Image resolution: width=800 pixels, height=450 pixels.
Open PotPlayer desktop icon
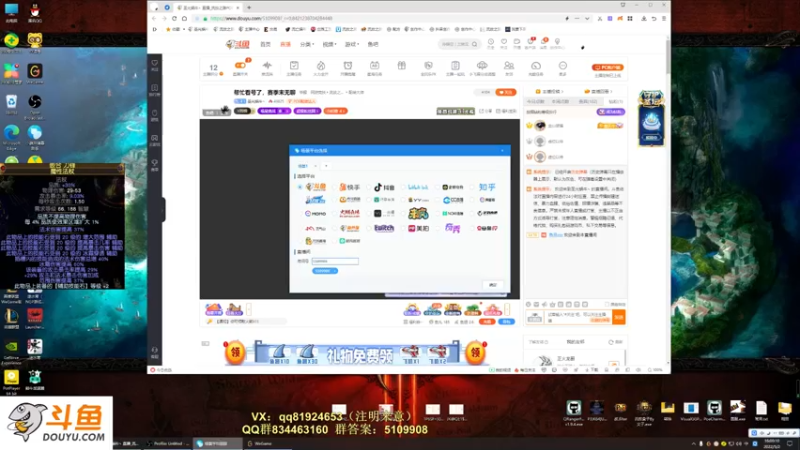[x=11, y=382]
